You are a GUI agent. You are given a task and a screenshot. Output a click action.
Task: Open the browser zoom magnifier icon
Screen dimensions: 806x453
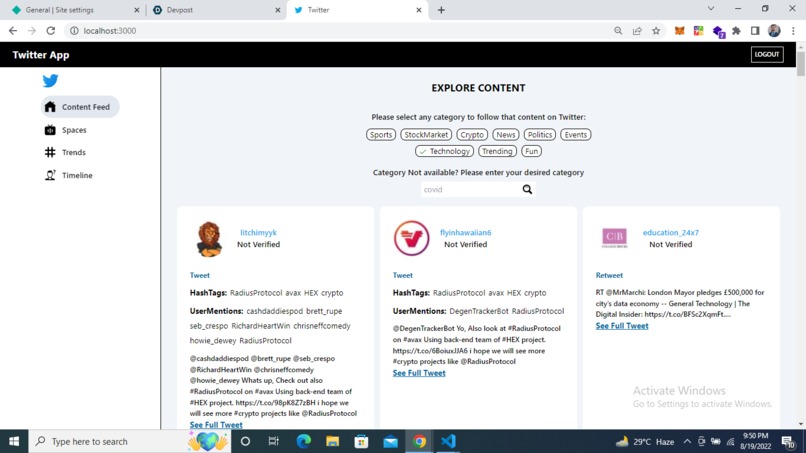pyautogui.click(x=618, y=31)
